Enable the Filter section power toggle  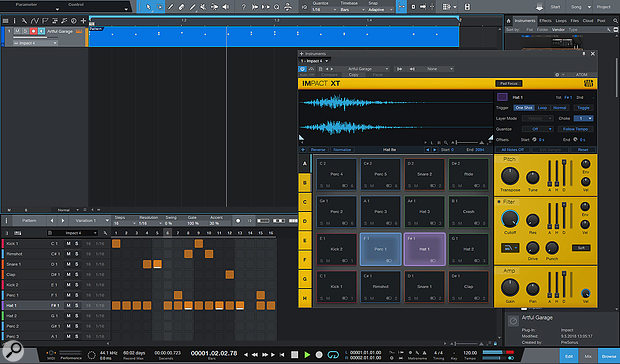[499, 202]
